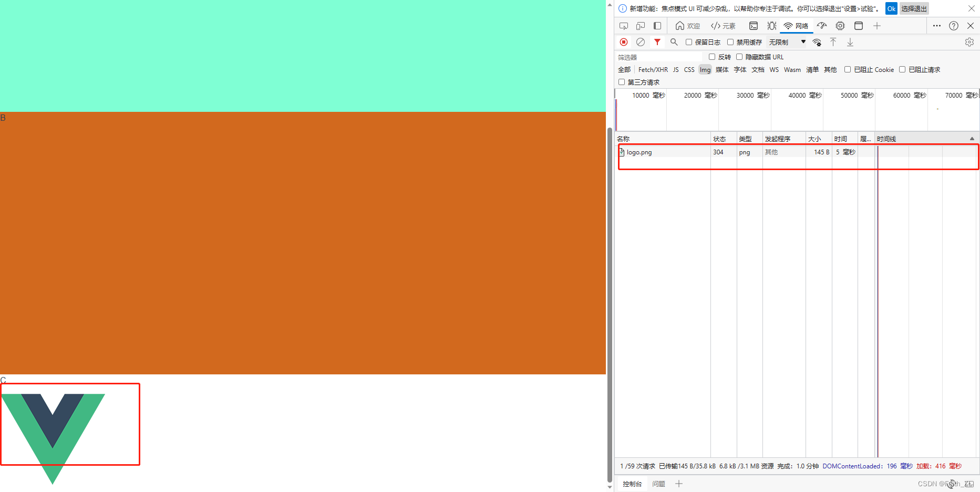This screenshot has height=492, width=980.
Task: Open 控制台 drawer tab
Action: [632, 484]
